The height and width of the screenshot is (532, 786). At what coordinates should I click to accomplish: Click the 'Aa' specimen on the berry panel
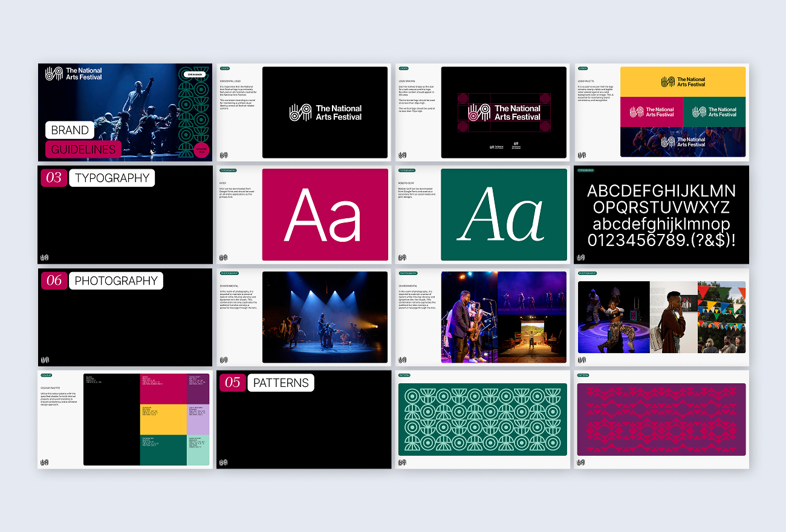pos(323,215)
